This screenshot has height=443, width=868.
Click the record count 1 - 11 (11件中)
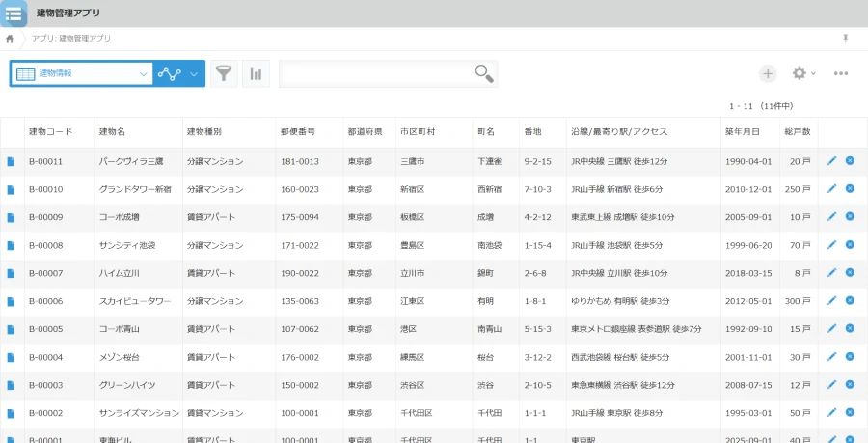click(761, 106)
